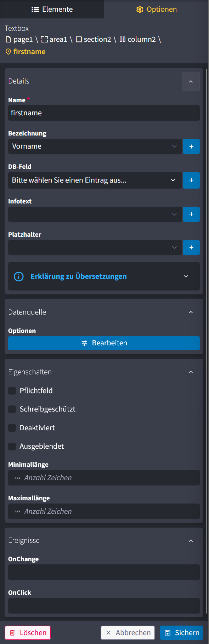The image size is (209, 644).
Task: Click the OnClick input field
Action: point(104,606)
